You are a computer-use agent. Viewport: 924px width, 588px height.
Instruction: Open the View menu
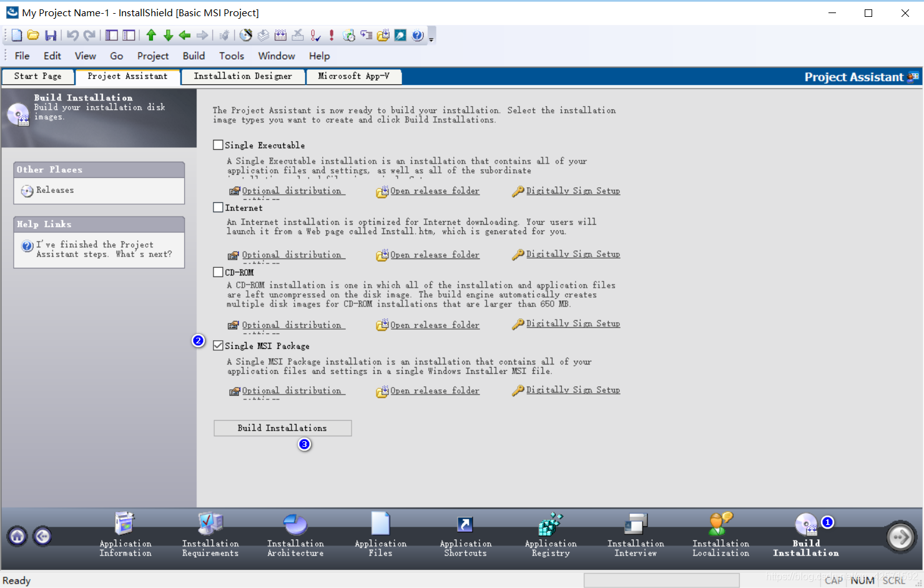[86, 56]
